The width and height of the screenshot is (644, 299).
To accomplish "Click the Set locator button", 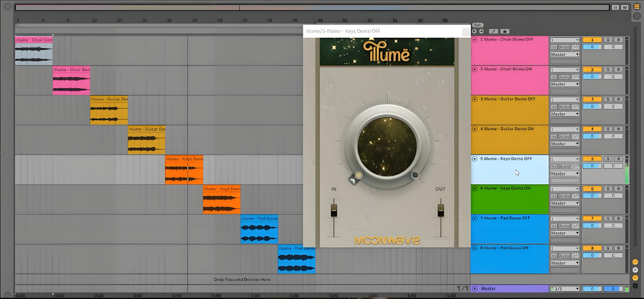I will [478, 25].
